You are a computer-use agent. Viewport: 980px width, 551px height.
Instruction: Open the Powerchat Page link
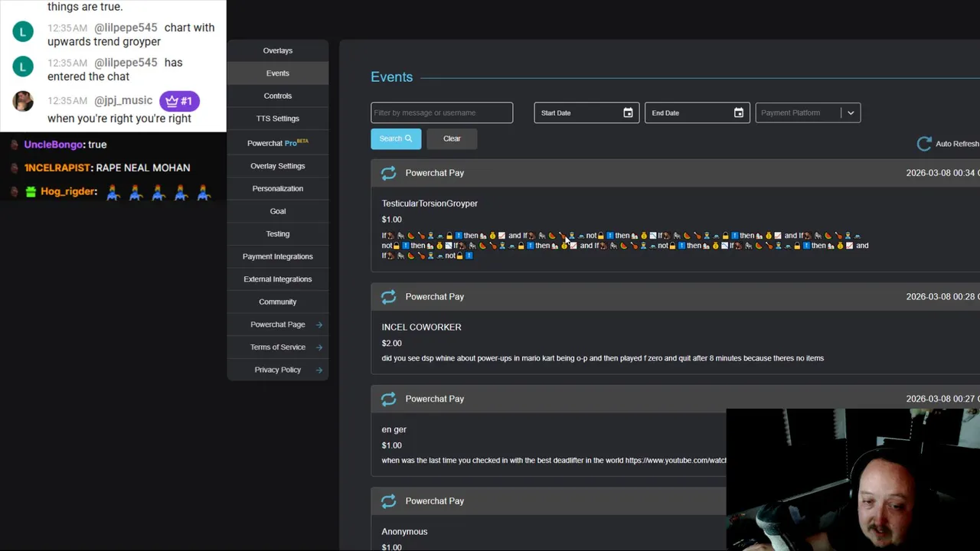278,324
